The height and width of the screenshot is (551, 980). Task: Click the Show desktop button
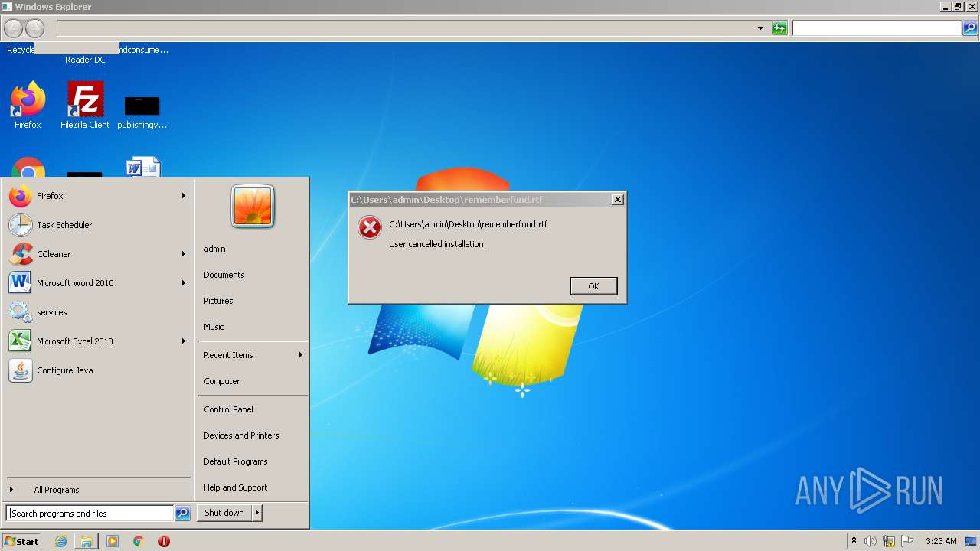(x=971, y=541)
